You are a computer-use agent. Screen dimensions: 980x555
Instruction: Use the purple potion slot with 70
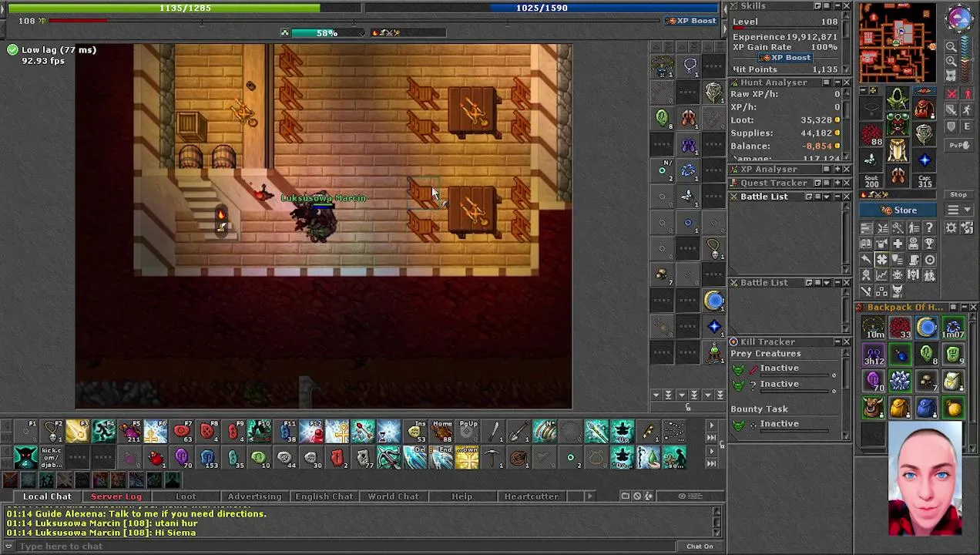[x=182, y=458]
